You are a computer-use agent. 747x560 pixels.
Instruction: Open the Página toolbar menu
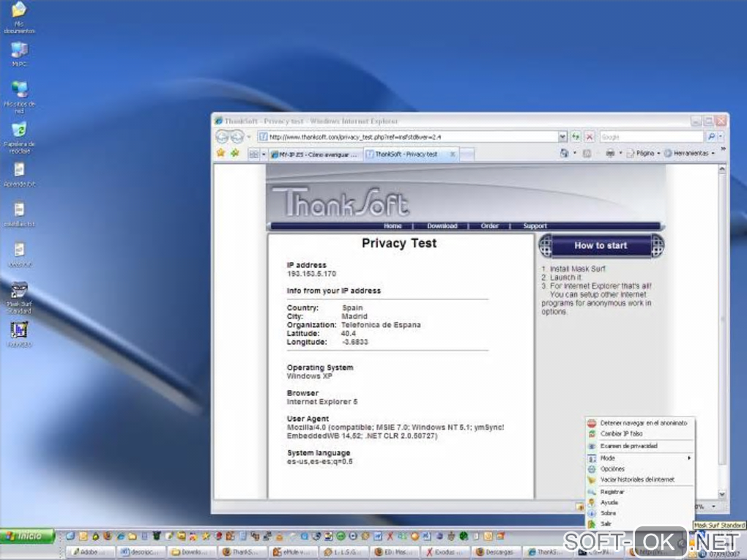click(x=643, y=153)
